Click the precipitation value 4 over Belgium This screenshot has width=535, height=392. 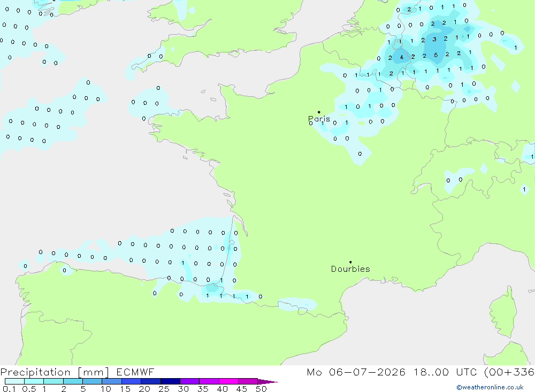[x=402, y=57]
